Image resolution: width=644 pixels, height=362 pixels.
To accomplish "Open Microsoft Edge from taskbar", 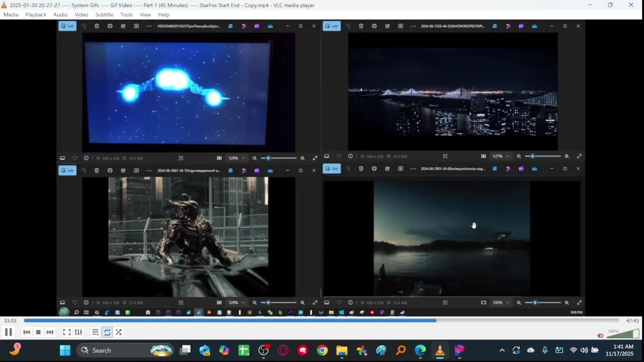I will pos(420,350).
